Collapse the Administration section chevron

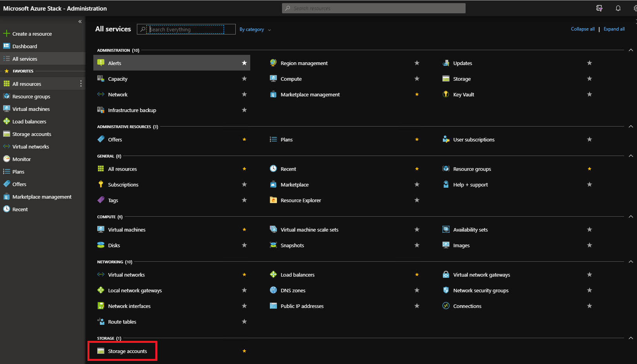tap(631, 50)
